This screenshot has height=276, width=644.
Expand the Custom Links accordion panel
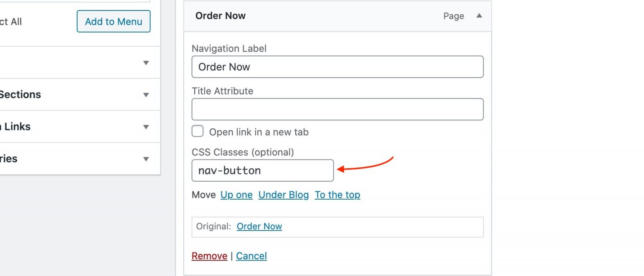[145, 127]
